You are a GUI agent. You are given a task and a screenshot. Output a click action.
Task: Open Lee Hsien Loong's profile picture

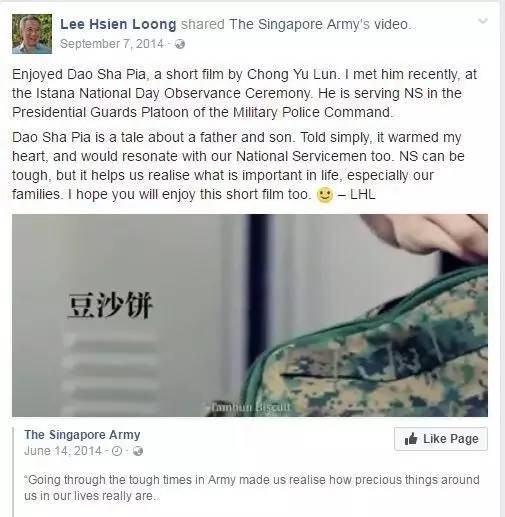tap(32, 34)
